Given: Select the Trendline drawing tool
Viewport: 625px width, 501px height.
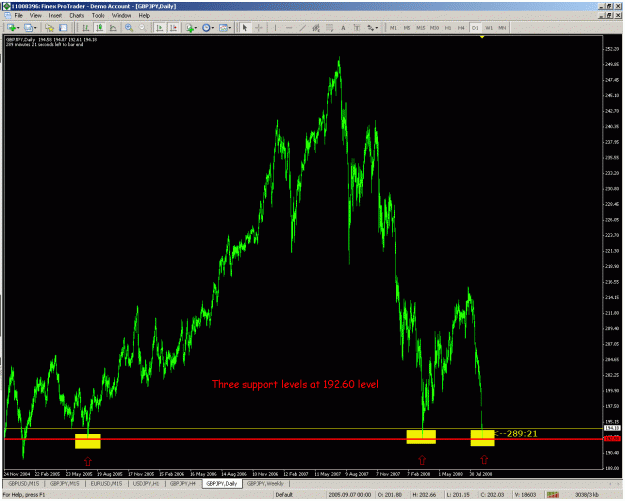Looking at the screenshot, I should 303,28.
